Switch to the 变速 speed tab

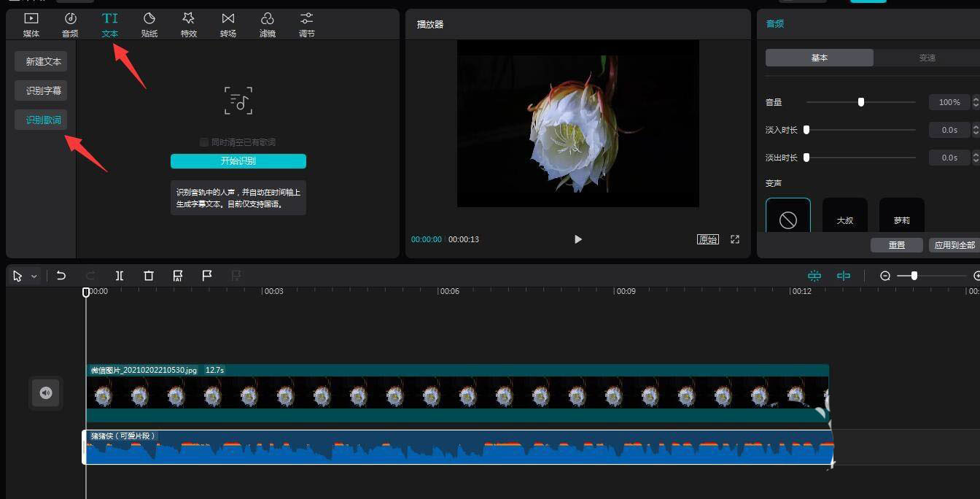coord(927,58)
